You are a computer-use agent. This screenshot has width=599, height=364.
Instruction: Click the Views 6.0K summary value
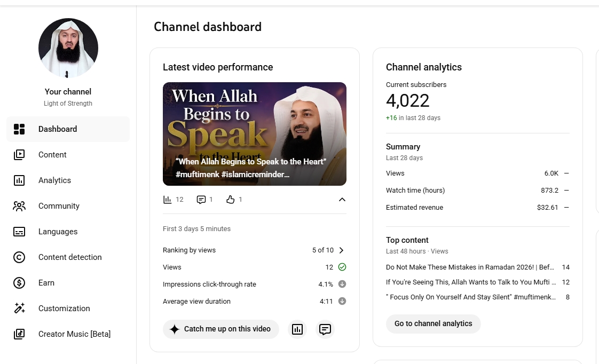click(x=551, y=173)
